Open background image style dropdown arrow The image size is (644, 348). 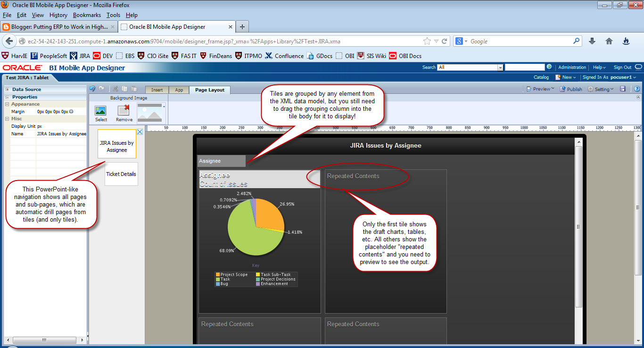(164, 107)
